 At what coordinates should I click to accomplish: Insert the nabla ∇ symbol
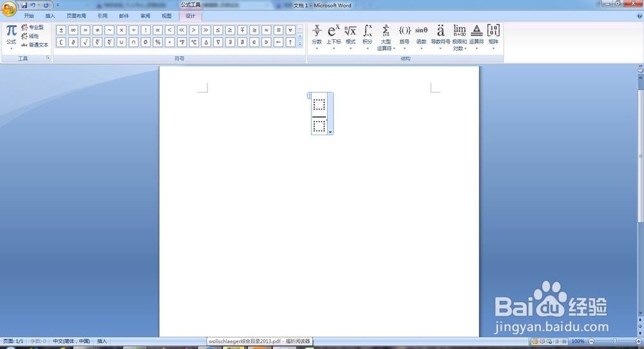pyautogui.click(x=218, y=42)
